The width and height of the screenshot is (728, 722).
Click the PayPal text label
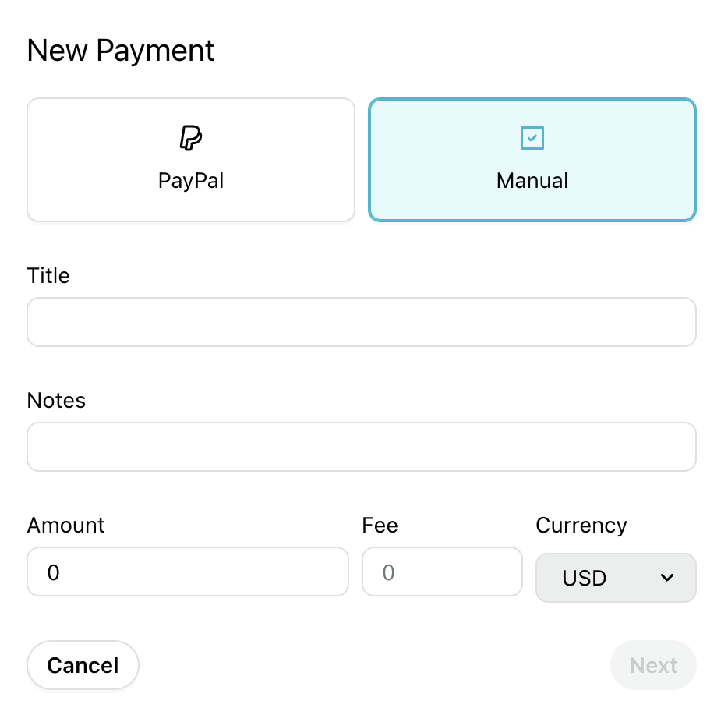point(191,181)
